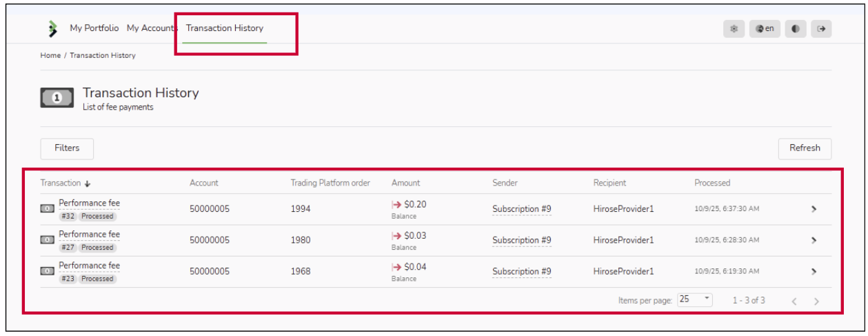Open the Items per page dropdown
Image resolution: width=868 pixels, height=336 pixels.
pos(694,300)
